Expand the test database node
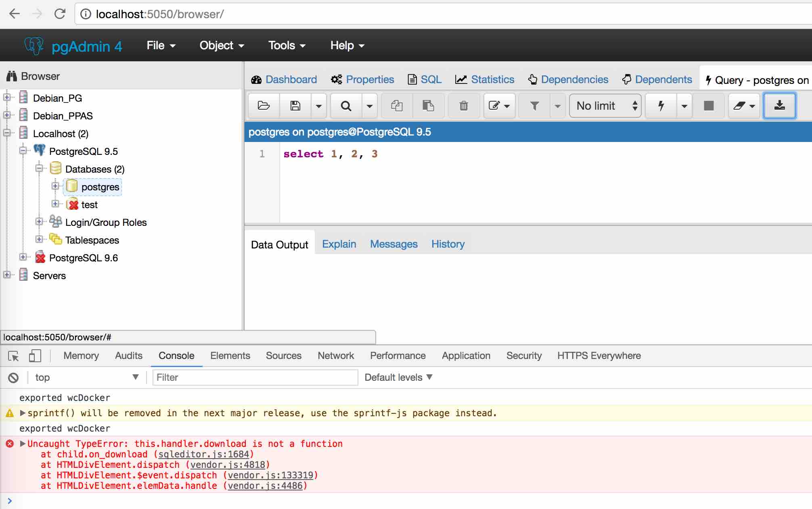 click(x=55, y=204)
